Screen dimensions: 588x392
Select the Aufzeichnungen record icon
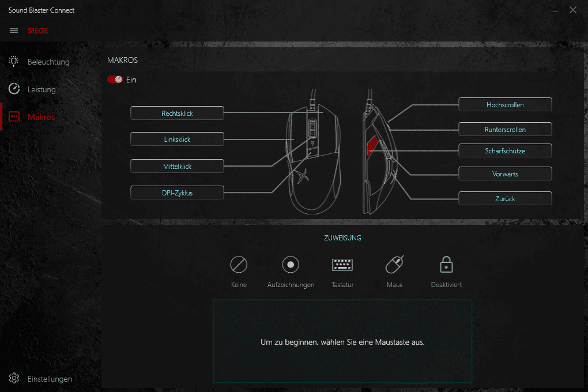tap(291, 265)
